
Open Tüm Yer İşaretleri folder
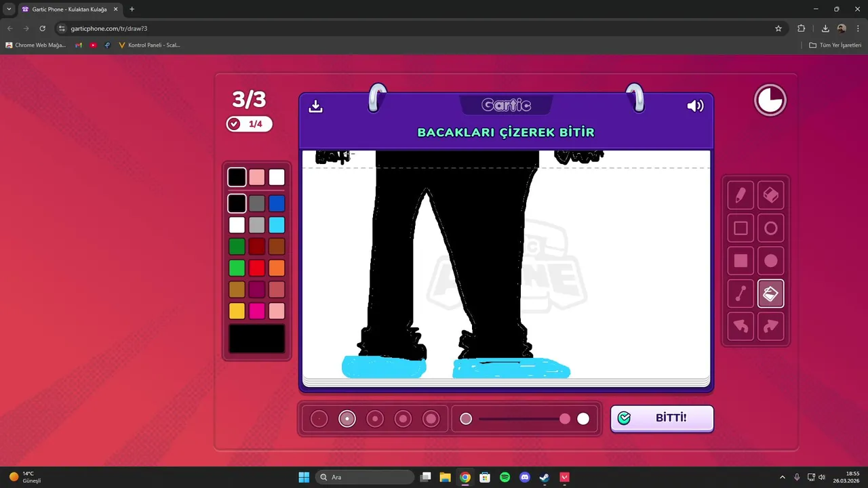[835, 45]
